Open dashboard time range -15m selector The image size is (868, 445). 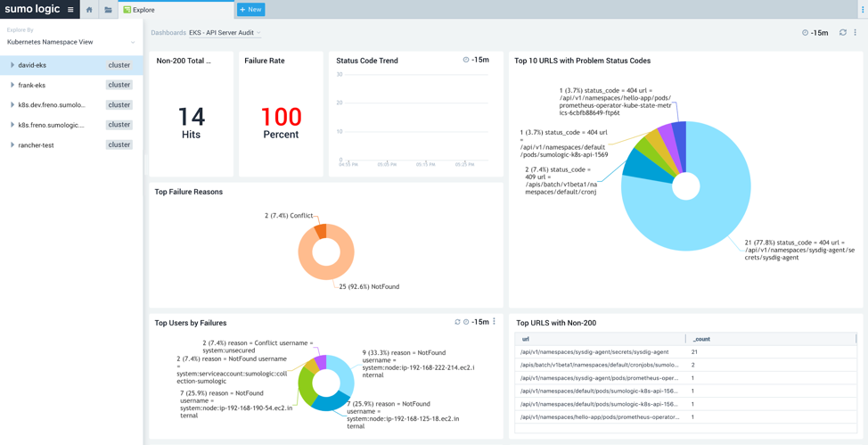(x=819, y=33)
